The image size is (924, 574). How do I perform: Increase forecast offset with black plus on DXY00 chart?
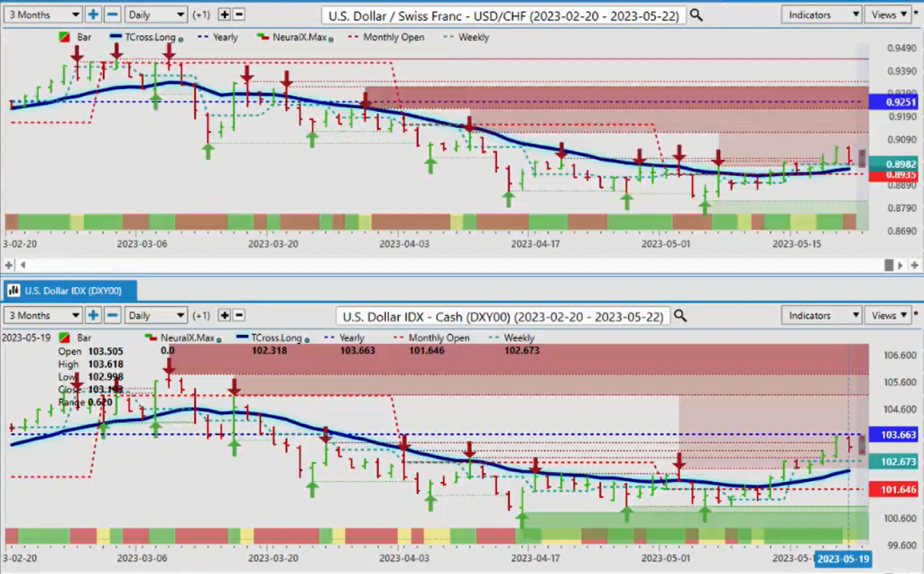[225, 315]
